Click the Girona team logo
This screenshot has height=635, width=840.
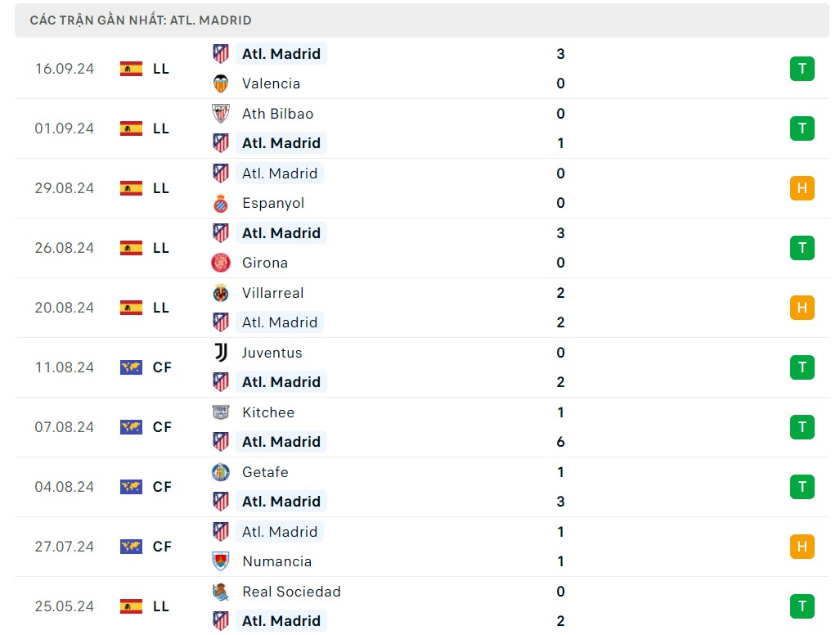tap(220, 263)
